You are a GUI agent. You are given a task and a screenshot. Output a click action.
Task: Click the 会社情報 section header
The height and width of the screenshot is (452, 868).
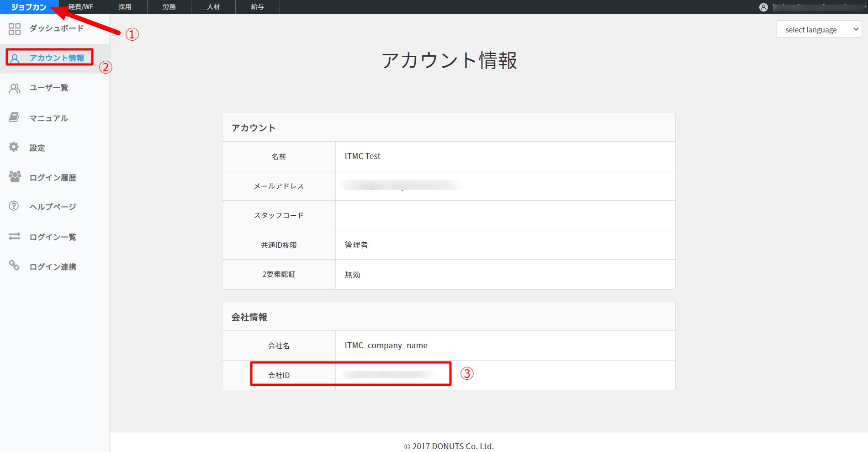(x=249, y=317)
